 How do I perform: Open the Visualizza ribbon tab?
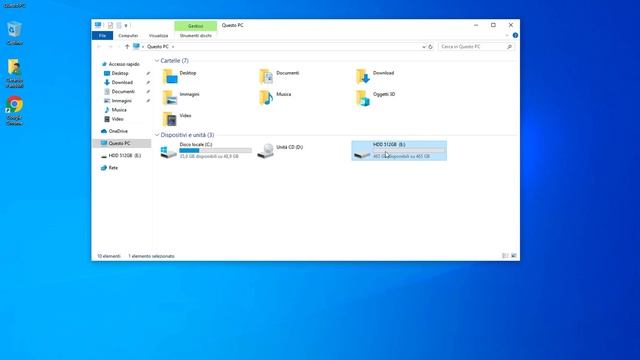coord(158,36)
